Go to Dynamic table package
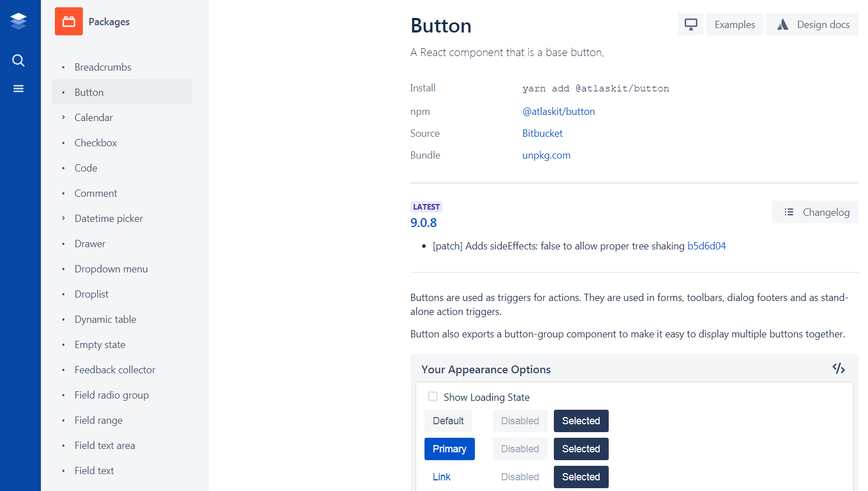868x491 pixels. point(122,319)
